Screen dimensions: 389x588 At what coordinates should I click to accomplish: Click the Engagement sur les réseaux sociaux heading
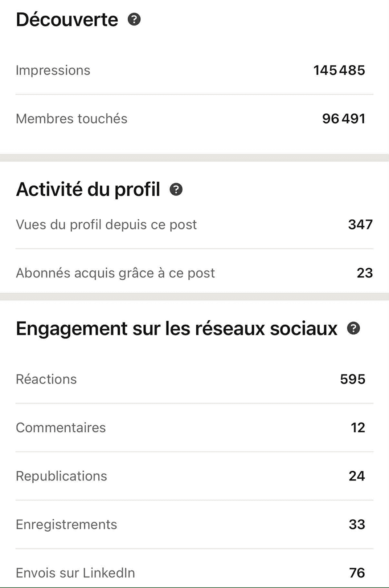(177, 329)
